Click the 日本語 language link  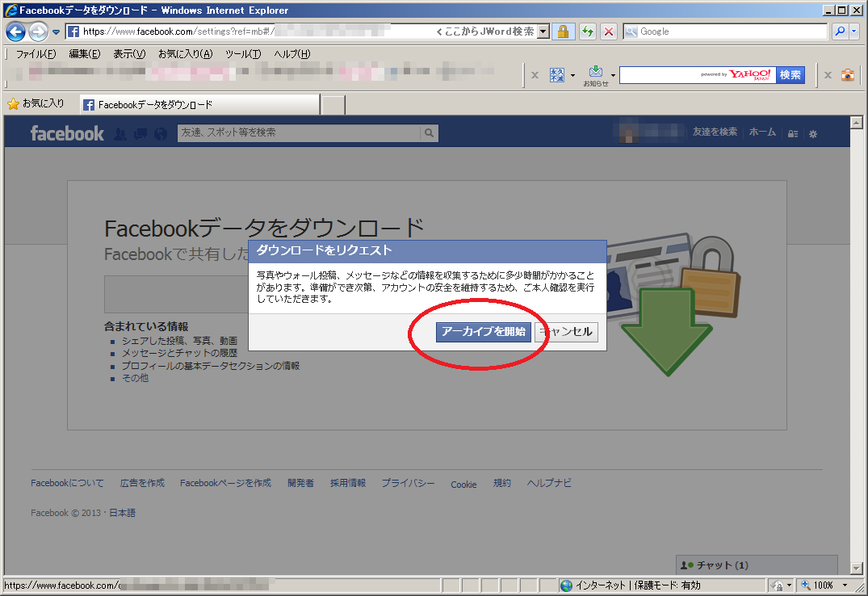pyautogui.click(x=122, y=513)
